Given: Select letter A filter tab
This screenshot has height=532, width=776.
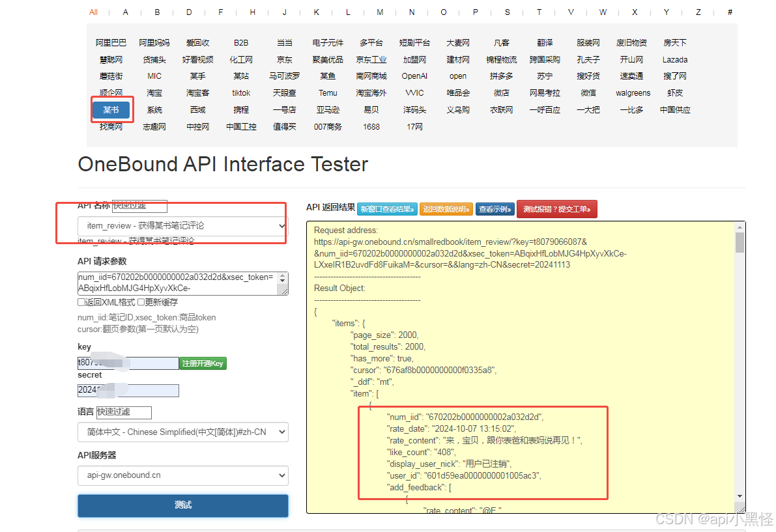Looking at the screenshot, I should pyautogui.click(x=125, y=12).
